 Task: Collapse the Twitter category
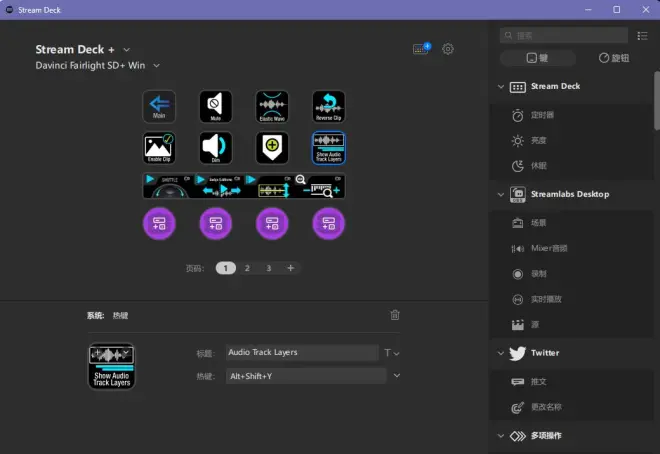pyautogui.click(x=500, y=353)
